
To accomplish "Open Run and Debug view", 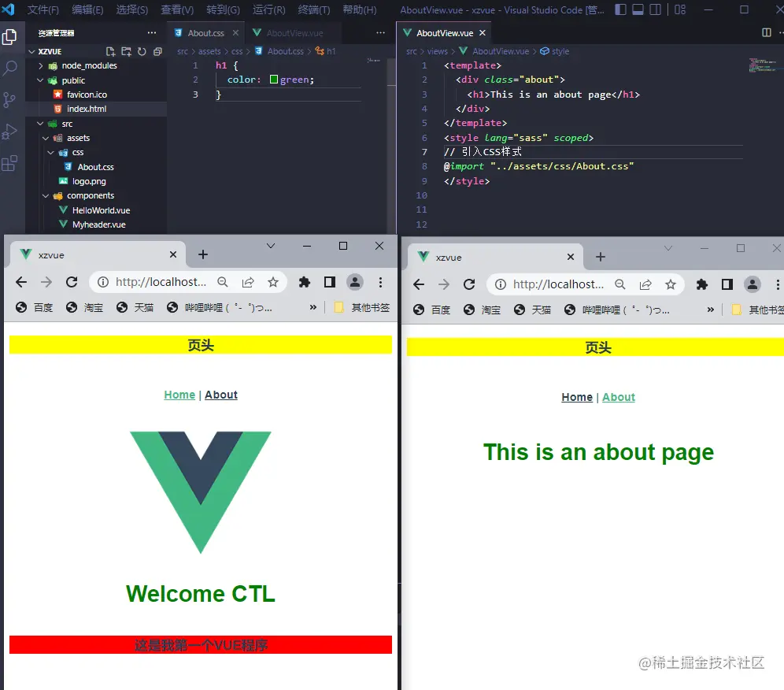I will 9,132.
